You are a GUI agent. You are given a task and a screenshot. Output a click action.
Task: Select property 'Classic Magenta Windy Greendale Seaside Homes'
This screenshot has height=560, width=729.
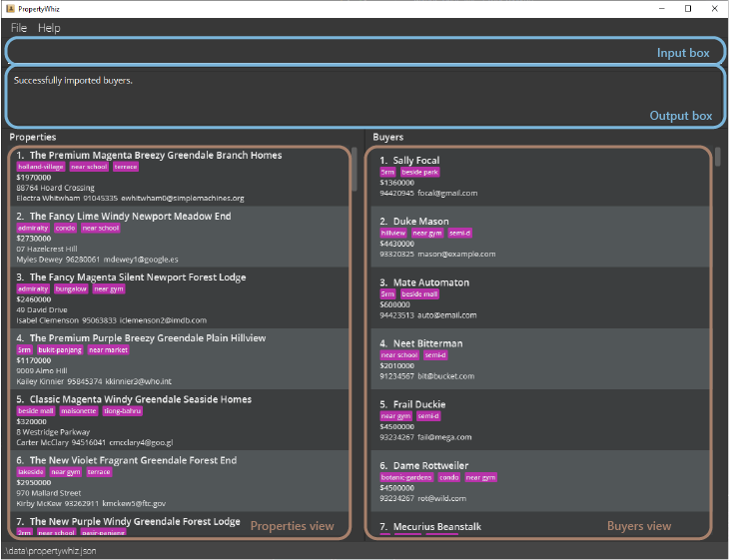[179, 420]
